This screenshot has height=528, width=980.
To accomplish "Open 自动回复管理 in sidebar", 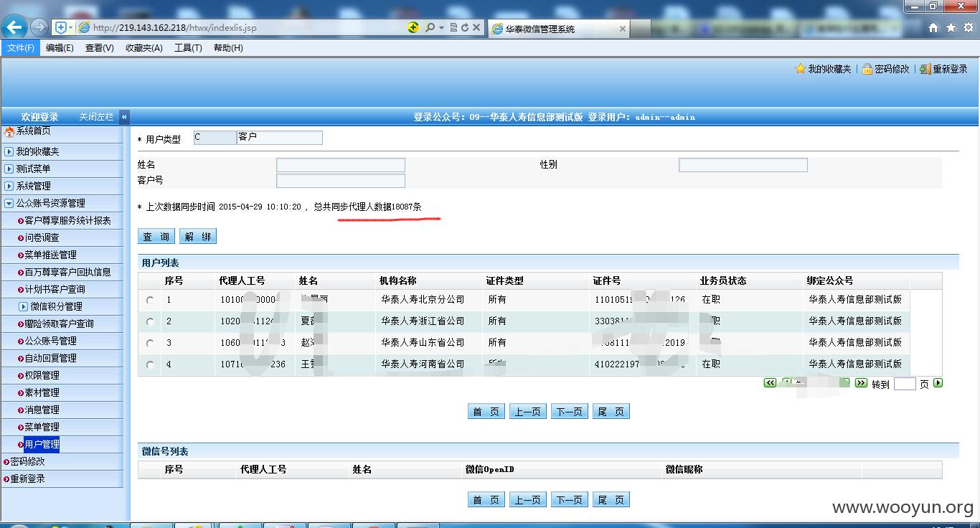I will [x=50, y=358].
